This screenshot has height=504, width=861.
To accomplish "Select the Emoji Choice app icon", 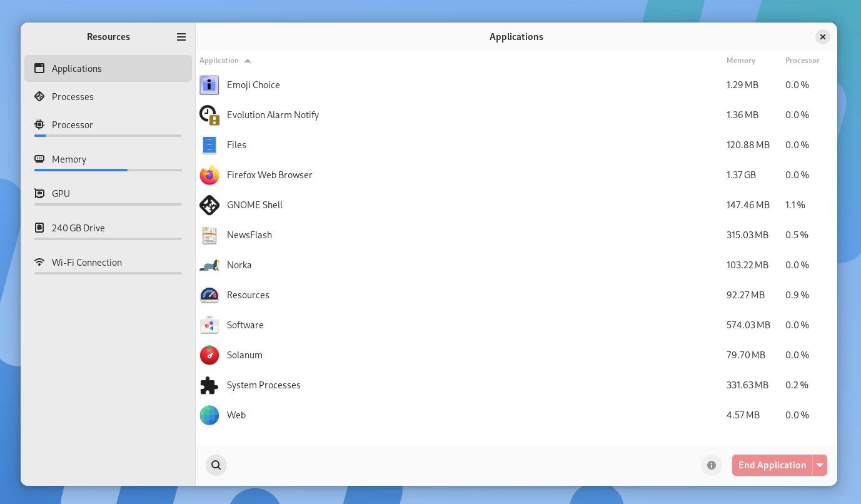I will [x=209, y=85].
